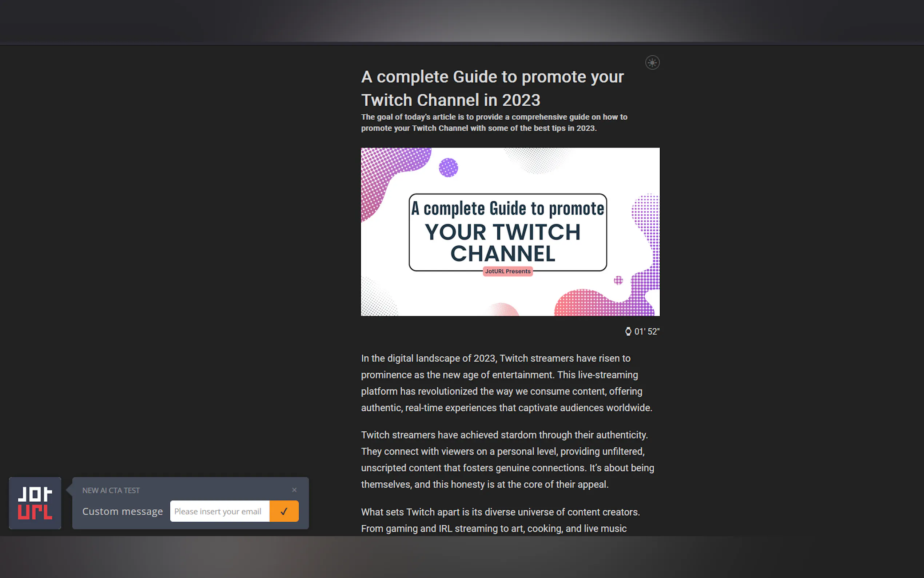Image resolution: width=924 pixels, height=578 pixels.
Task: Click the bold article summary subtitle
Action: click(494, 122)
